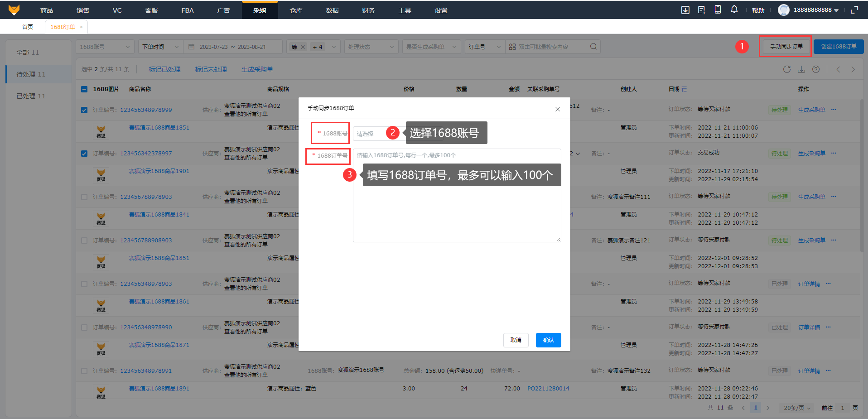Image resolution: width=868 pixels, height=419 pixels.
Task: Click the user avatar icon
Action: pos(784,10)
